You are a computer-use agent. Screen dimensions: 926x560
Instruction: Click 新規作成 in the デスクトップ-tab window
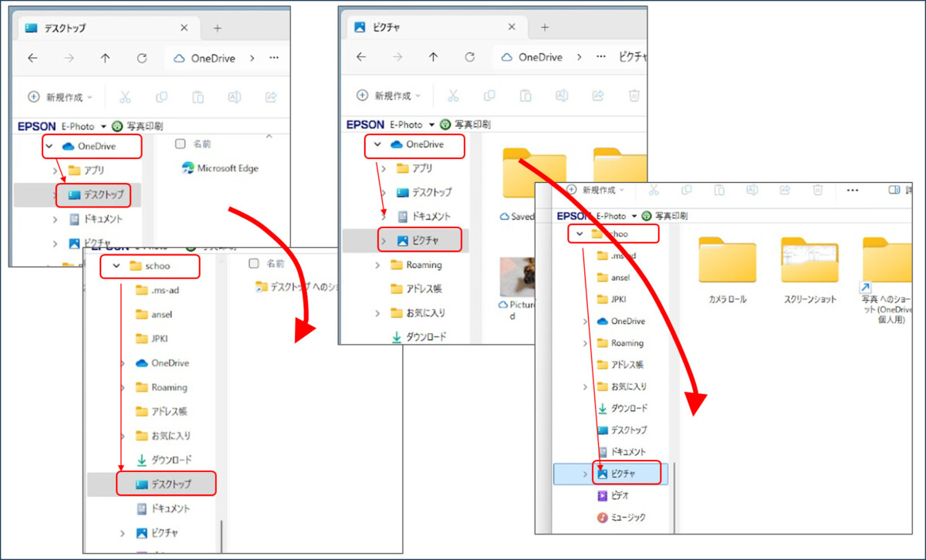click(60, 97)
